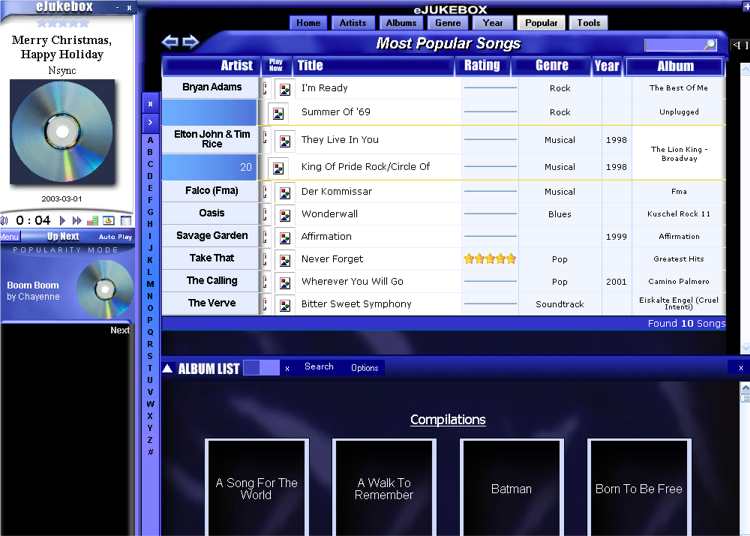
Task: Play now icon for Affirmation
Action: tap(285, 238)
